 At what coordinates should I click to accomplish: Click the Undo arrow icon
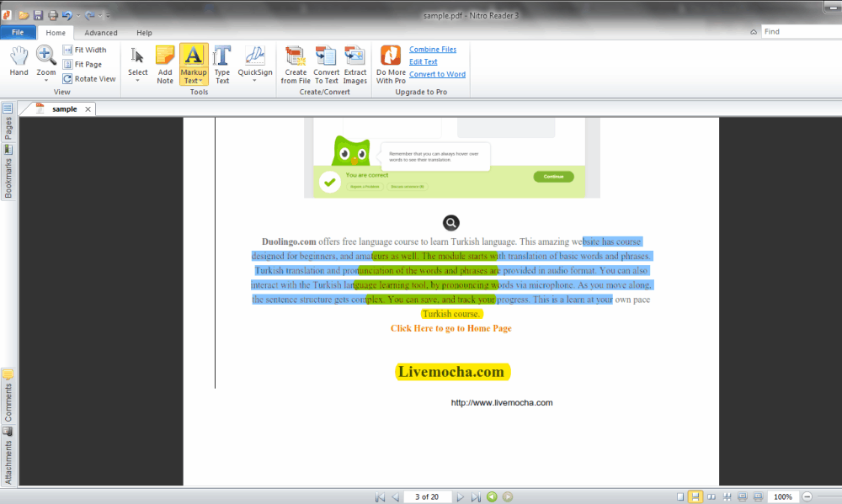(67, 15)
